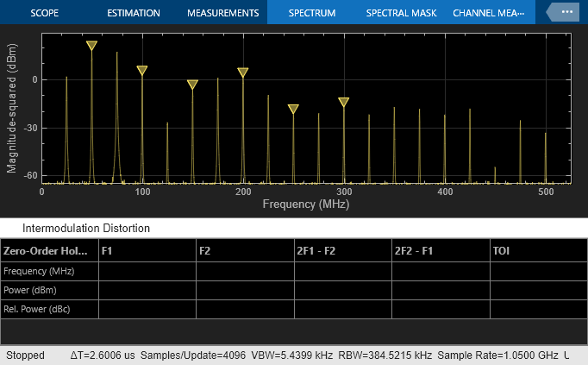The width and height of the screenshot is (588, 365).
Task: Click the 2F1 - F2 column header
Action: [342, 251]
